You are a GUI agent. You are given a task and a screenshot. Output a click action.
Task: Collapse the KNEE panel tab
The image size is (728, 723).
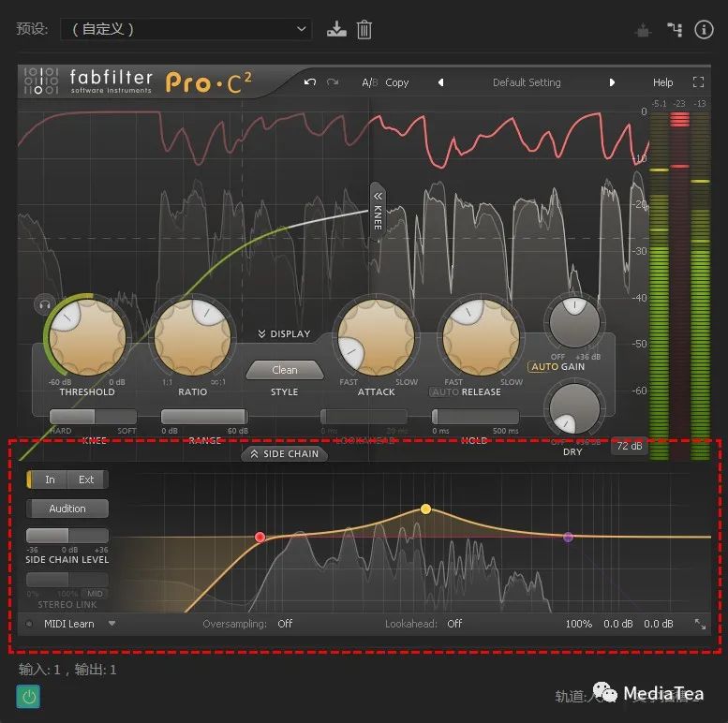378,211
